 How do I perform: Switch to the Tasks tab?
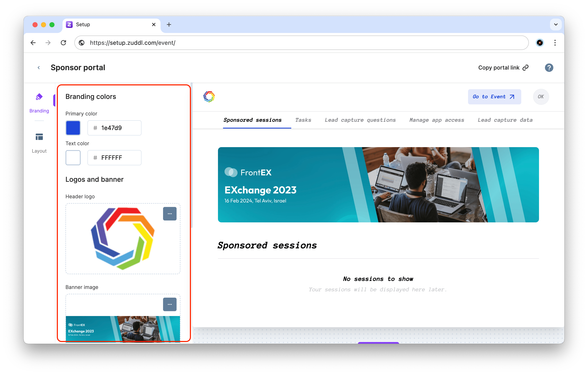[303, 120]
